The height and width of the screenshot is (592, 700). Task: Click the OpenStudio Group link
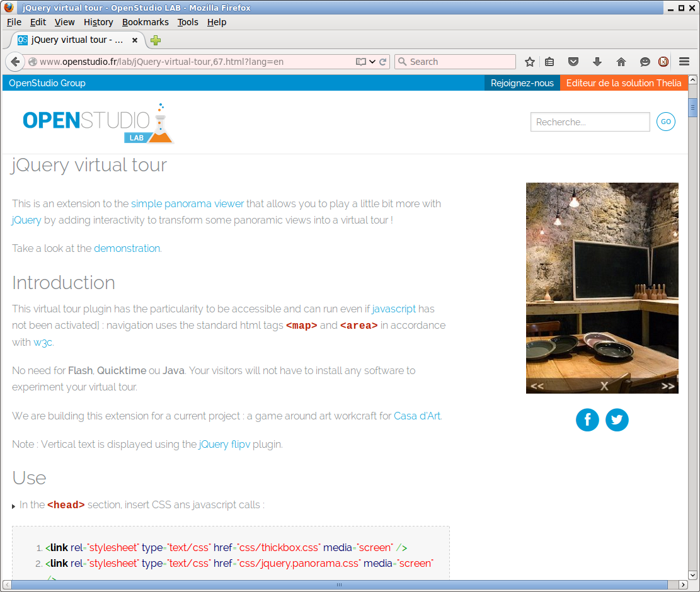47,83
